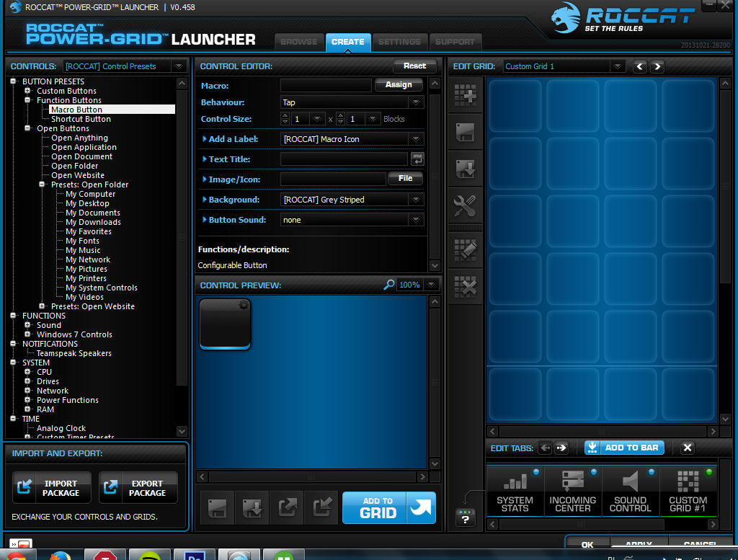The width and height of the screenshot is (738, 560).
Task: Go to previous grid arrow
Action: [640, 66]
